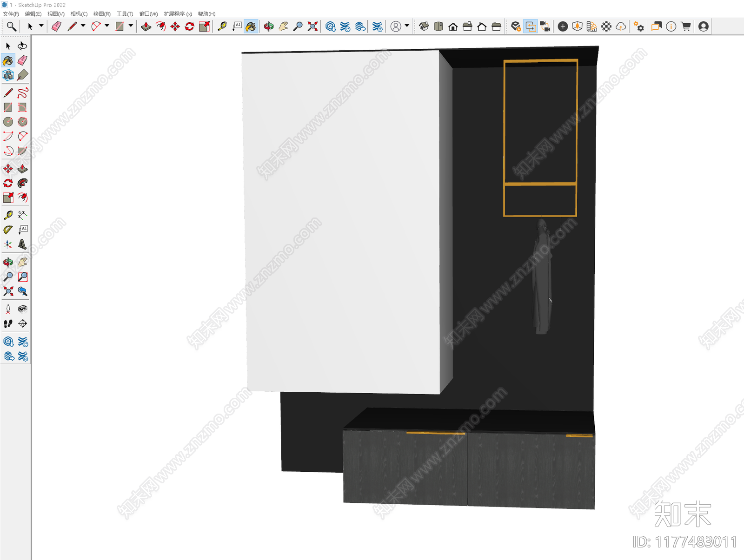The width and height of the screenshot is (744, 560).
Task: Toggle the active Paint Bucket in left toolset
Action: pyautogui.click(x=8, y=60)
